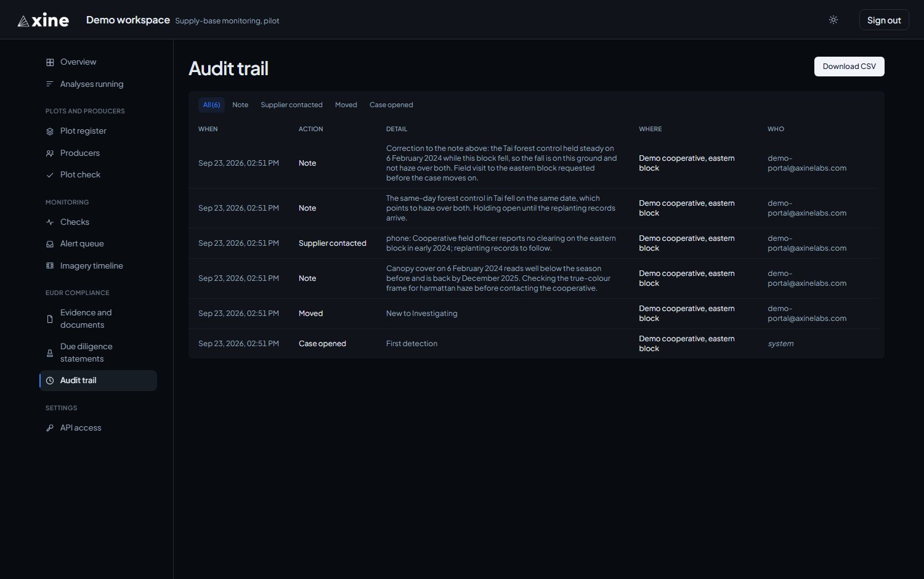Click the Checks pulse icon
Viewport: 924px width, 579px height.
coord(50,222)
